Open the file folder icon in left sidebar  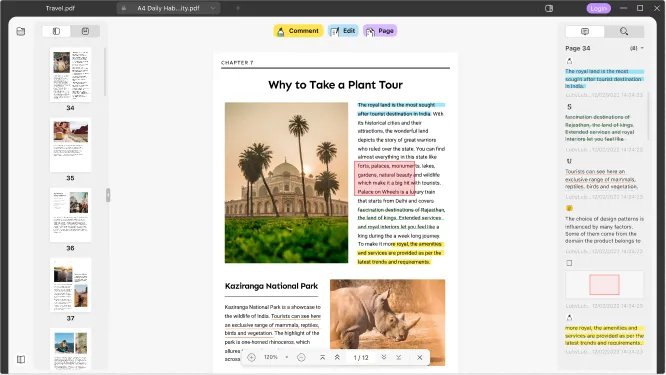pos(21,31)
